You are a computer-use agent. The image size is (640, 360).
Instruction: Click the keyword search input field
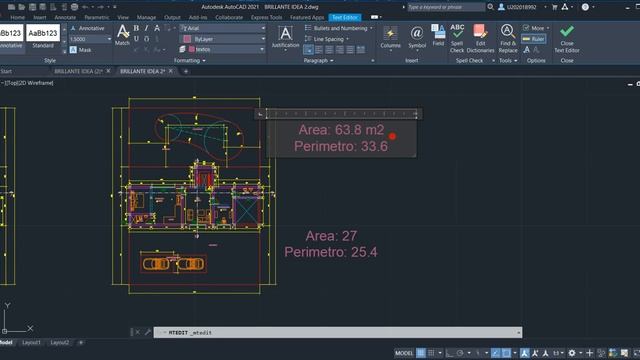(x=446, y=7)
